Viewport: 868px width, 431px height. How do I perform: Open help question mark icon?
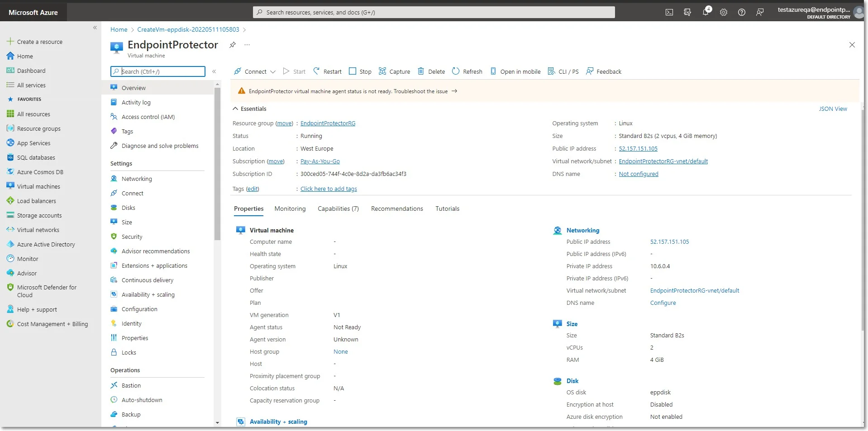[x=742, y=12]
